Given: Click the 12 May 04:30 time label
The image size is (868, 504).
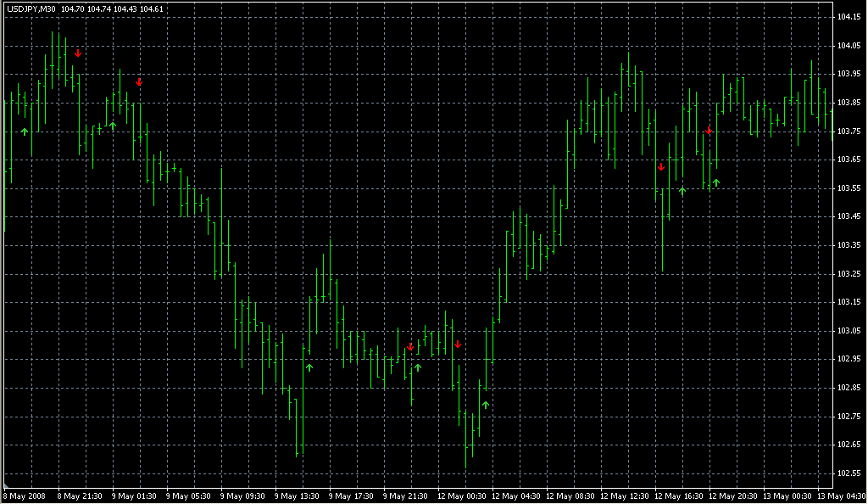Looking at the screenshot, I should tap(516, 496).
